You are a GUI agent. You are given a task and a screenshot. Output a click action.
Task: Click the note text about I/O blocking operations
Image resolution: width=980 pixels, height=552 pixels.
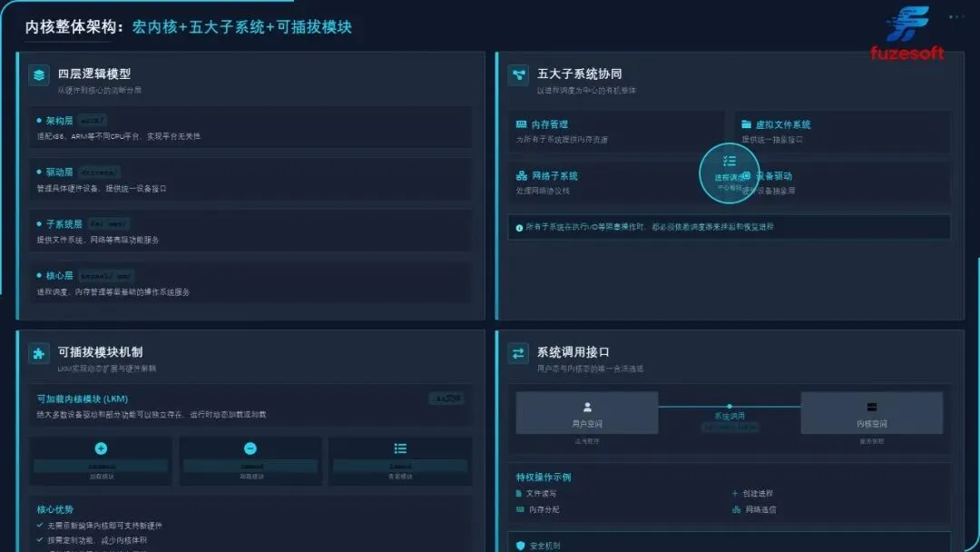click(650, 227)
